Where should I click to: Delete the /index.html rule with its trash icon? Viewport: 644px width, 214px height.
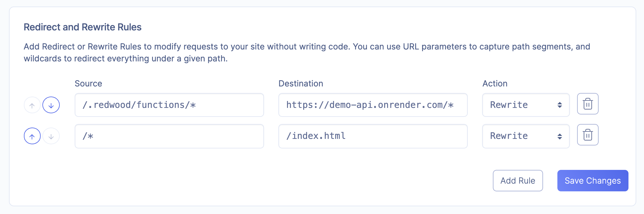pyautogui.click(x=588, y=135)
